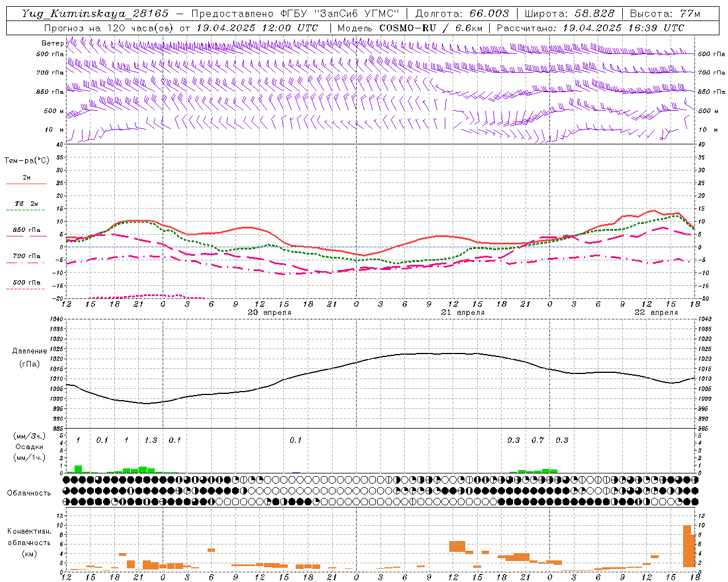Click the Ветер panel label

pos(52,43)
